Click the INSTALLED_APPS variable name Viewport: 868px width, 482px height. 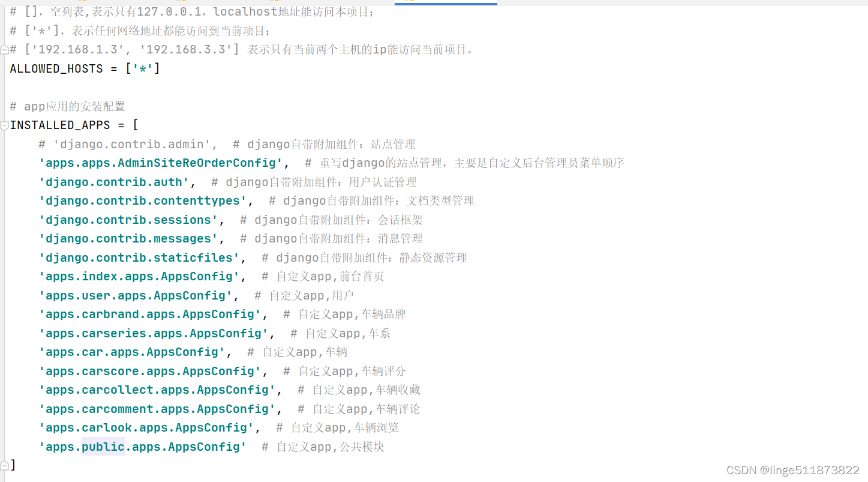point(60,125)
